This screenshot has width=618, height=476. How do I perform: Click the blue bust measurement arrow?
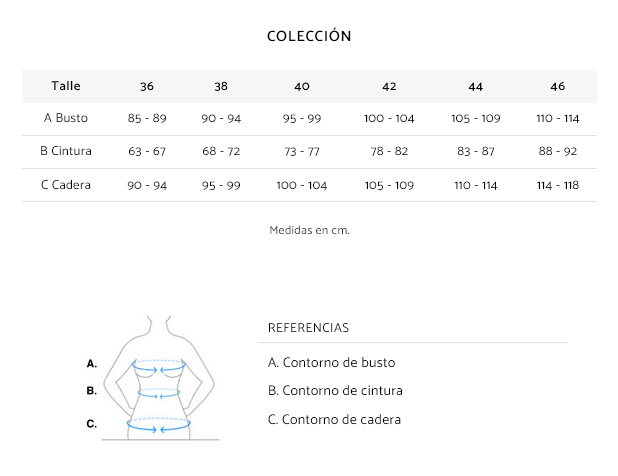tap(158, 364)
